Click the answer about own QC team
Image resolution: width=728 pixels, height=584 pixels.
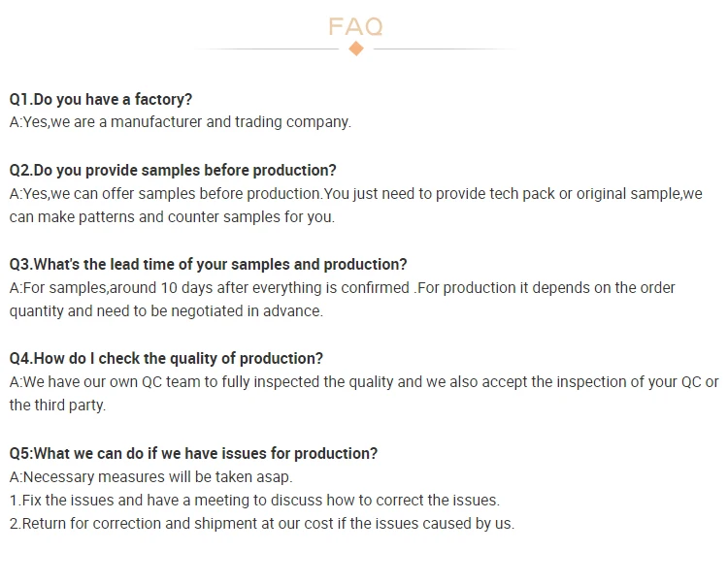coord(364,382)
